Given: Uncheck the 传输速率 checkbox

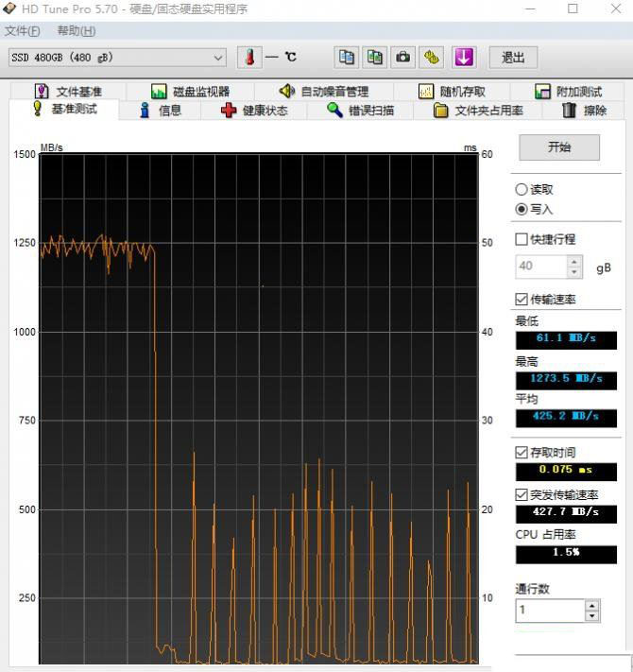Looking at the screenshot, I should point(522,300).
